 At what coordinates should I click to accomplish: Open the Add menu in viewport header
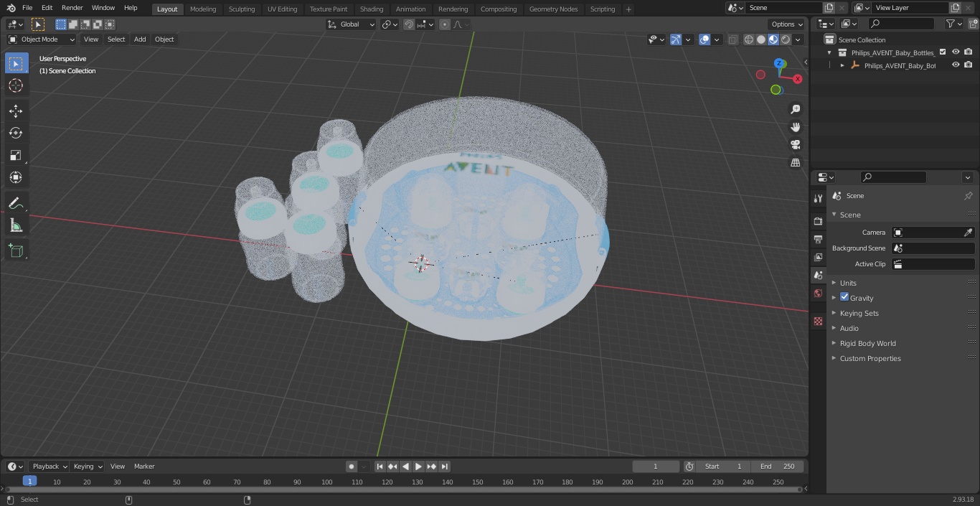coord(140,39)
